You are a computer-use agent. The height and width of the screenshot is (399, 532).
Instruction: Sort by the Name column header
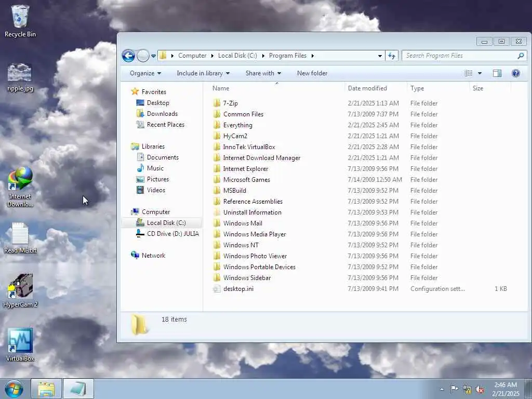[276, 88]
